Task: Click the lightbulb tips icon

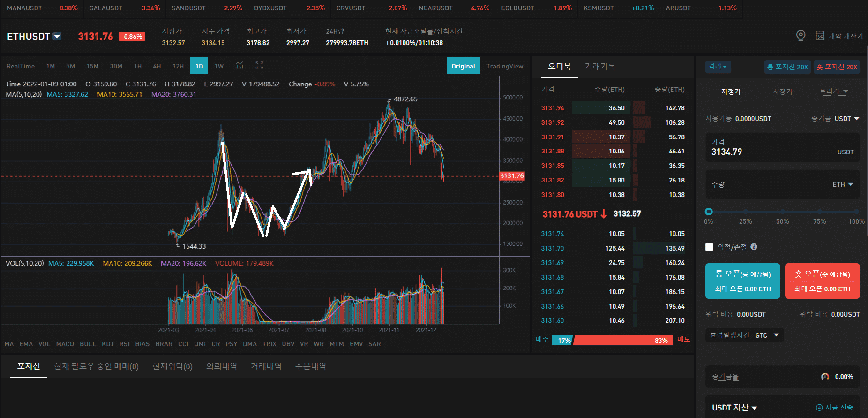Action: [x=801, y=36]
